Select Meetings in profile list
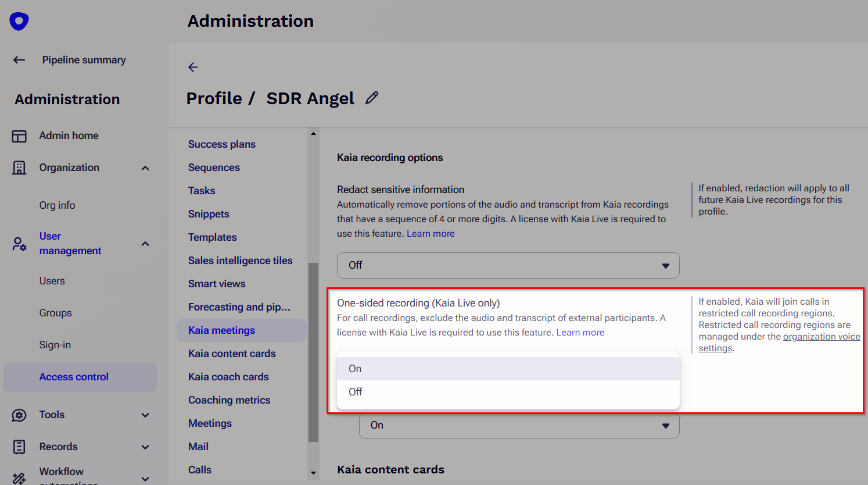This screenshot has height=485, width=868. [209, 423]
